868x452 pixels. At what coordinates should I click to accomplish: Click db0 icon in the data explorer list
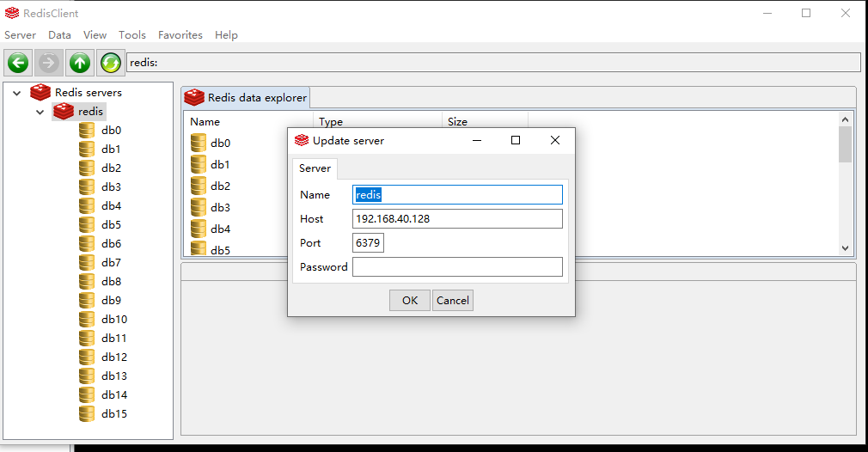click(199, 143)
